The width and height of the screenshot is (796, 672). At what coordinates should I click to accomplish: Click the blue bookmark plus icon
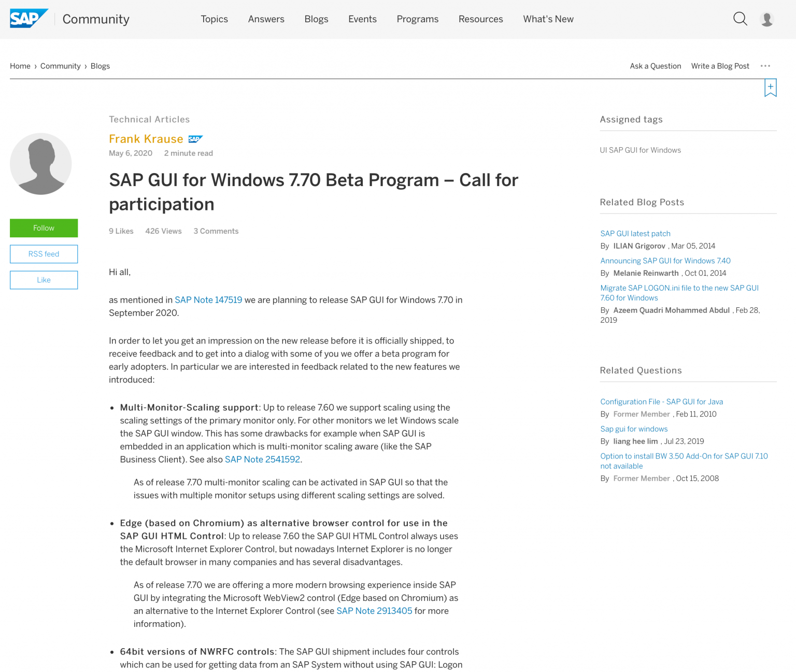click(x=770, y=88)
